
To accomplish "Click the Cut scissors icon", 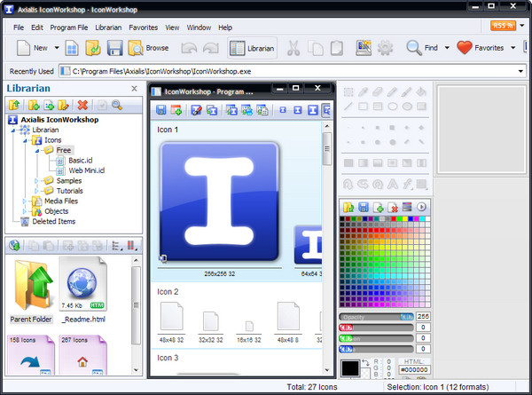I will pyautogui.click(x=293, y=48).
